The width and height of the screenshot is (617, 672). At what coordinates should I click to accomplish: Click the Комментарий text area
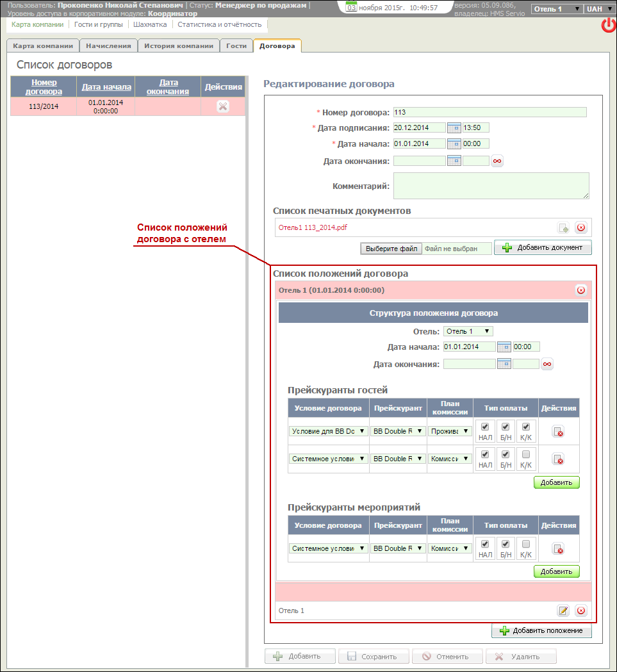click(x=491, y=186)
